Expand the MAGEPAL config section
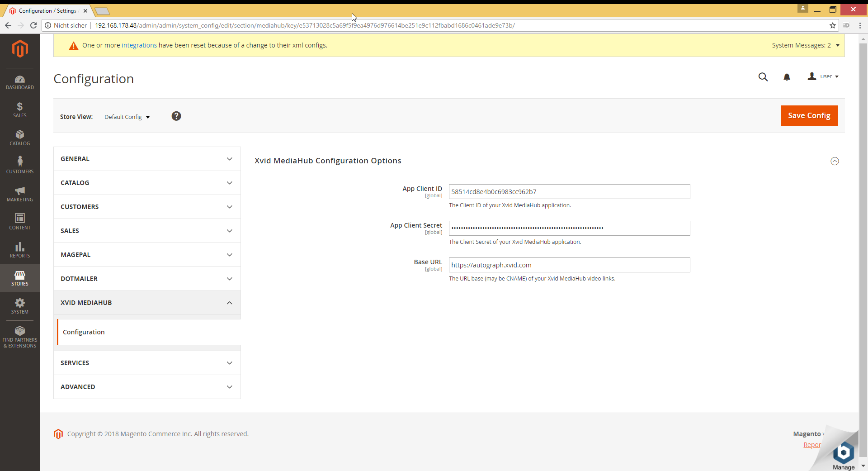The height and width of the screenshot is (471, 868). [147, 255]
